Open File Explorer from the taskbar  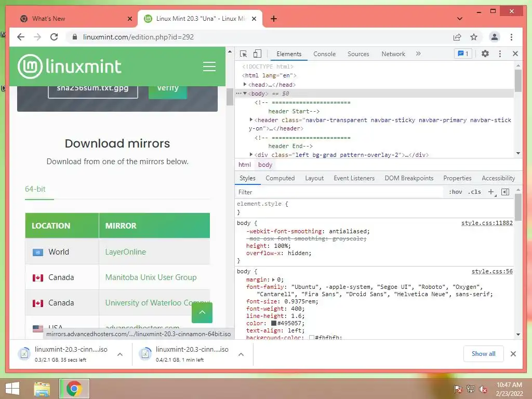42,389
